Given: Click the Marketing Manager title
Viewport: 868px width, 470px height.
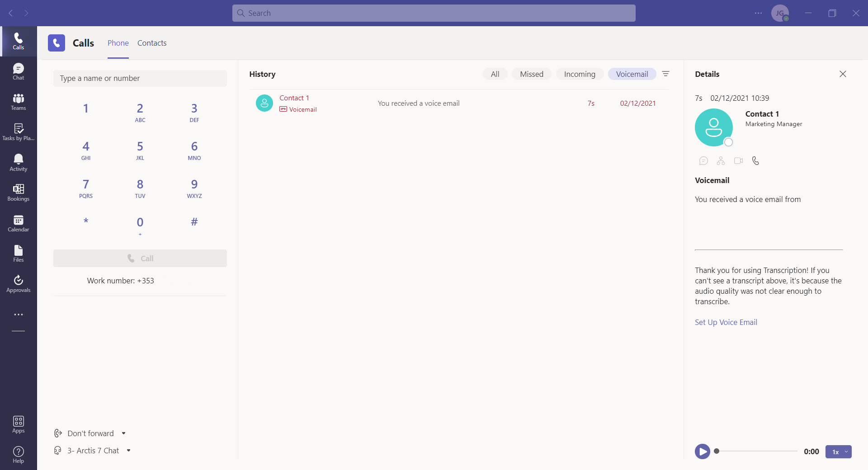Looking at the screenshot, I should (x=774, y=124).
